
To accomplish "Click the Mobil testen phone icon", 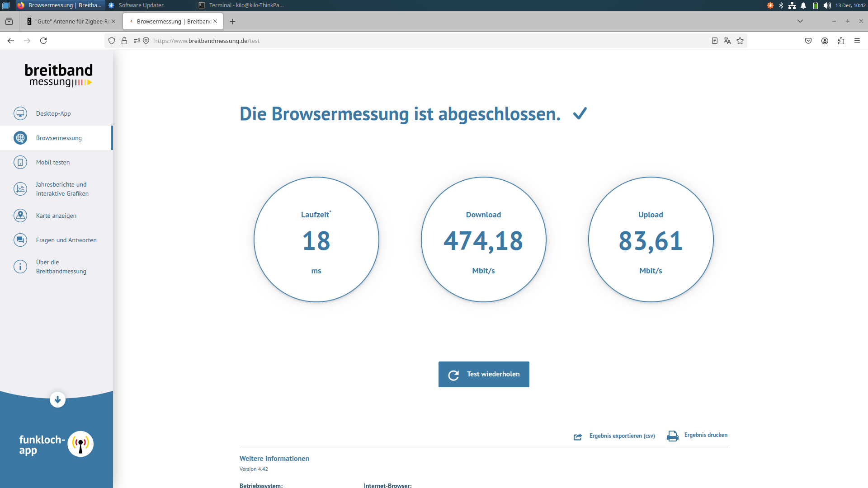I will tap(20, 162).
